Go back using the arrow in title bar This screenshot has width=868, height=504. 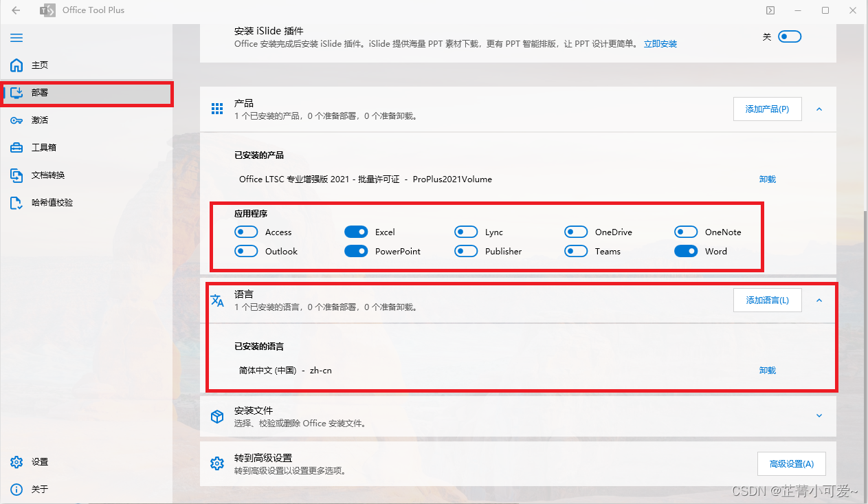[x=16, y=10]
